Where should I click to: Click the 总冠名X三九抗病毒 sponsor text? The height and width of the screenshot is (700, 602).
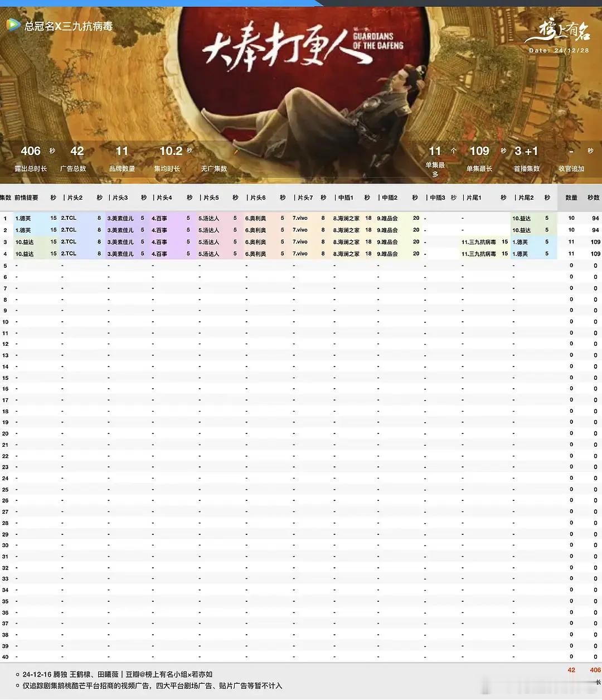click(68, 26)
